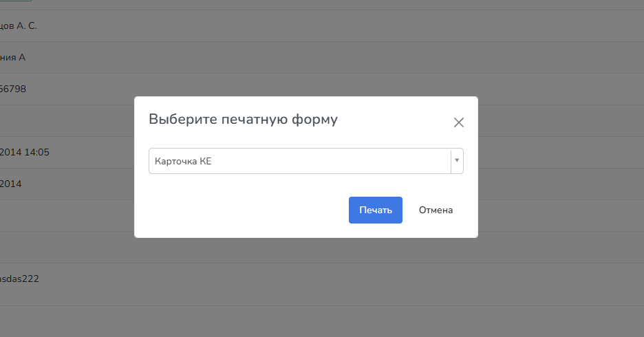Select the "asdas222" text in background
Image resolution: width=644 pixels, height=337 pixels.
(x=19, y=279)
